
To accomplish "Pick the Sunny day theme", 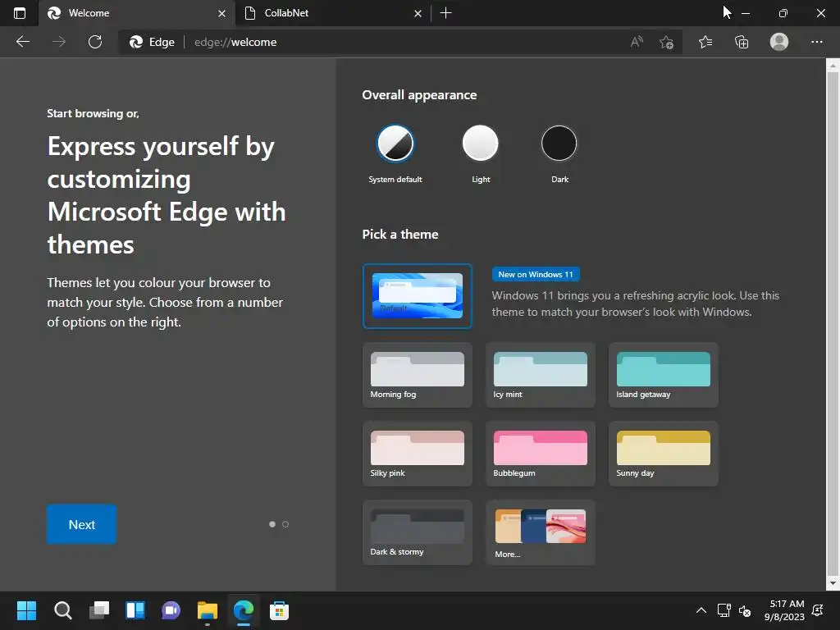I will pos(663,454).
